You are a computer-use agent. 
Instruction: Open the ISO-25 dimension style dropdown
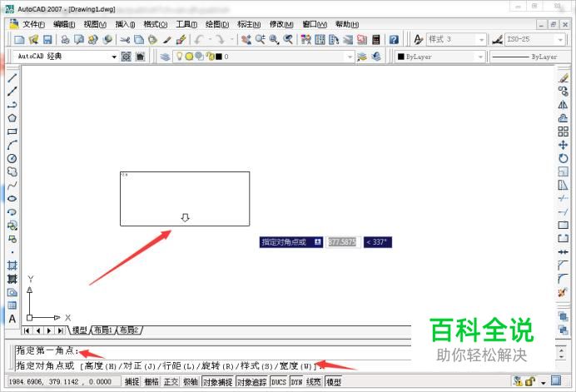pos(560,39)
